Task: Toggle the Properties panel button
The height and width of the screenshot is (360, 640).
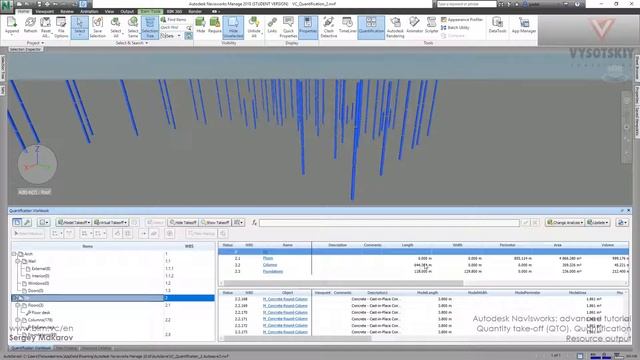Action: (x=308, y=27)
